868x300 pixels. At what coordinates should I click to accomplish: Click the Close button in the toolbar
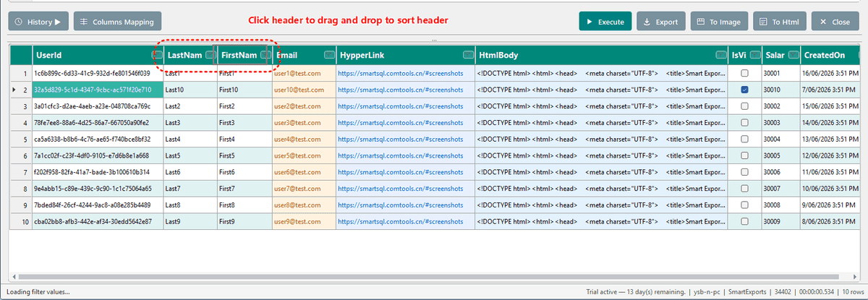(835, 22)
